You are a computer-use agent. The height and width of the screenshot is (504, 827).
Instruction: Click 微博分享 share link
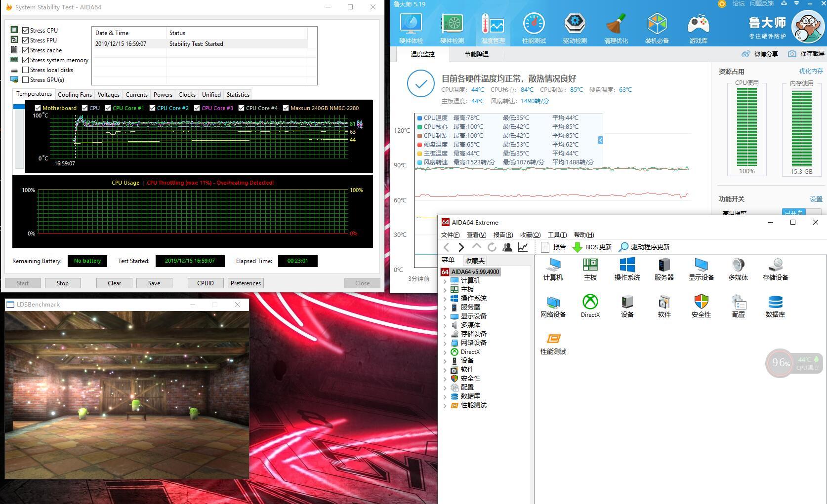(x=760, y=54)
